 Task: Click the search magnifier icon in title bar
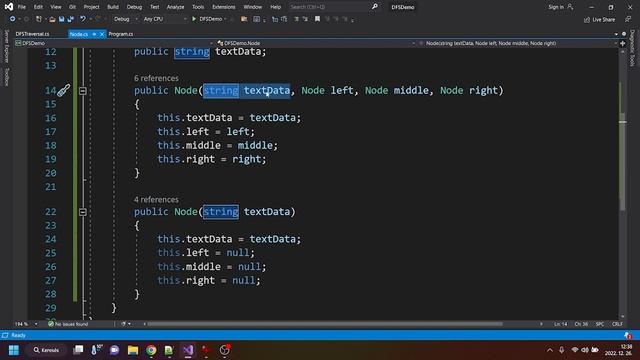pyautogui.click(x=375, y=7)
